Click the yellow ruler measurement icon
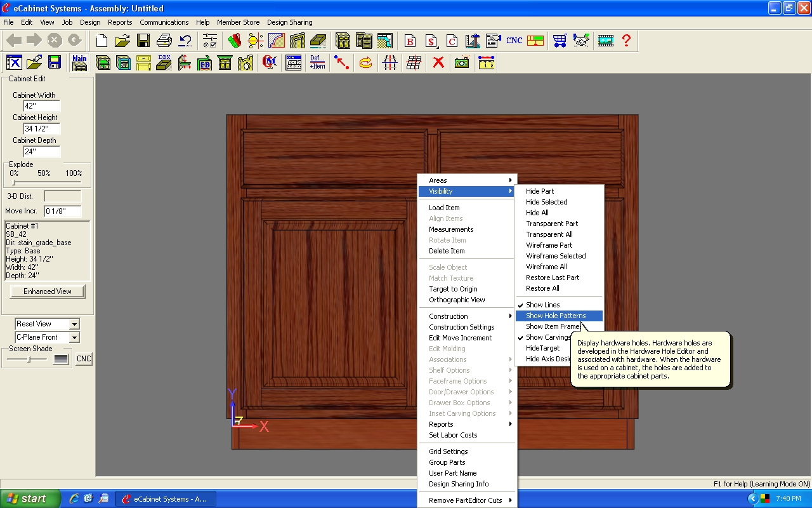Viewport: 812px width, 508px height. coord(486,62)
